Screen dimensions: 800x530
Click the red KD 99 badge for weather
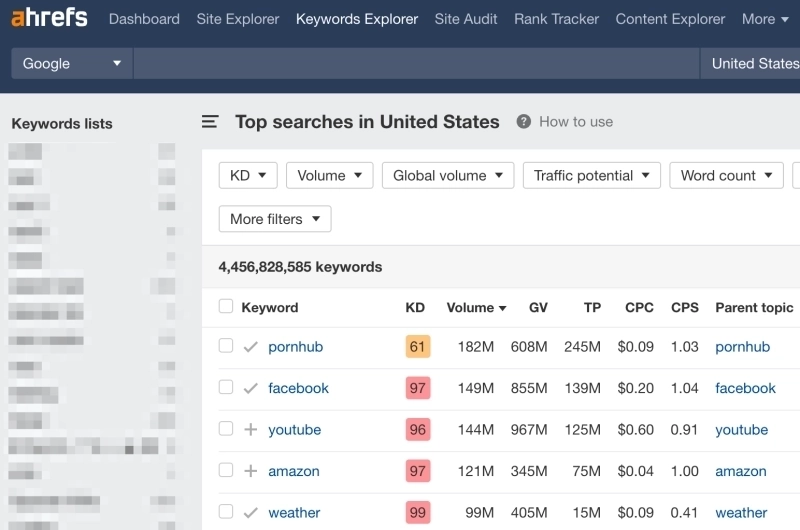pyautogui.click(x=417, y=512)
